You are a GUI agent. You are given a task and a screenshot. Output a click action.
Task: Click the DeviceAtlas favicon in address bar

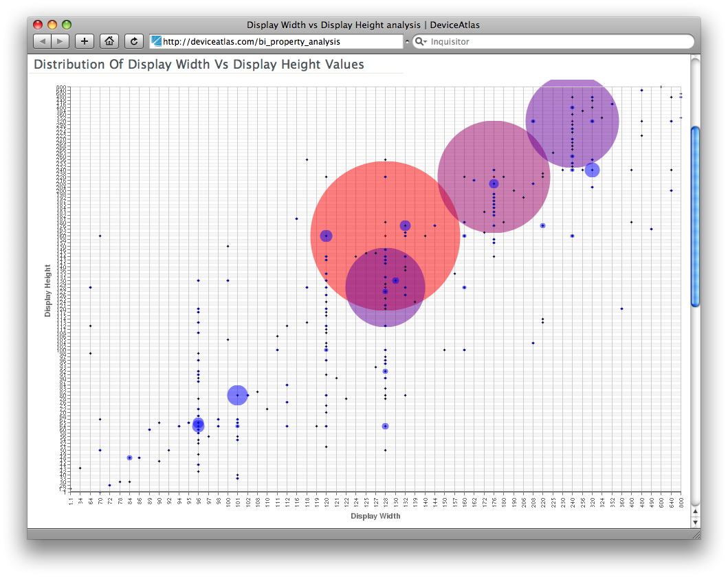(x=156, y=41)
